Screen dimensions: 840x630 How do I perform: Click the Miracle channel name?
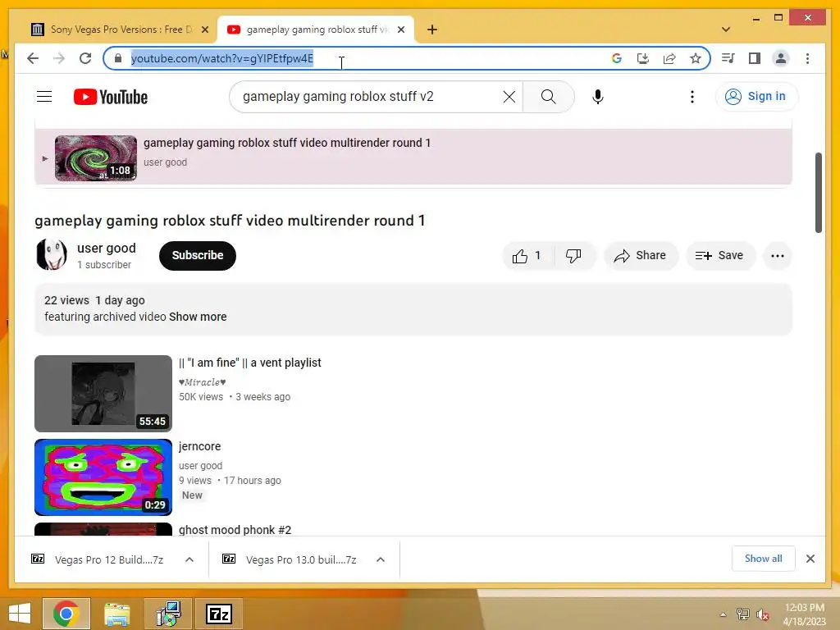point(203,382)
